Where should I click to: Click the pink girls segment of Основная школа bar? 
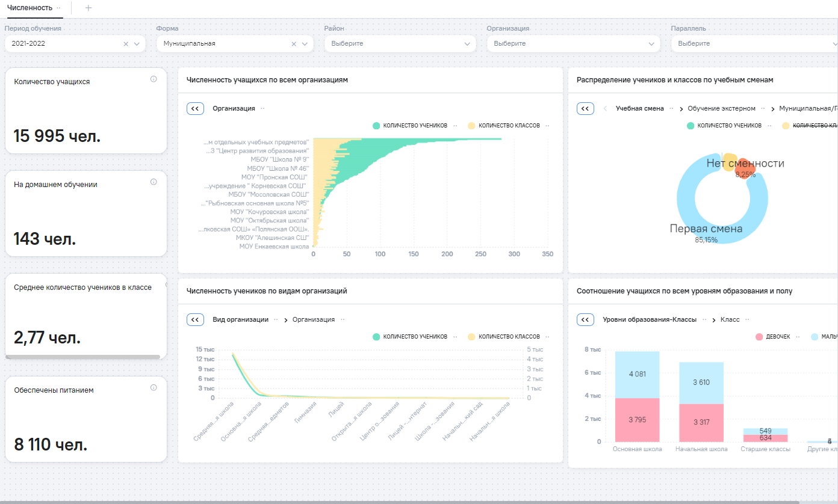coord(637,420)
